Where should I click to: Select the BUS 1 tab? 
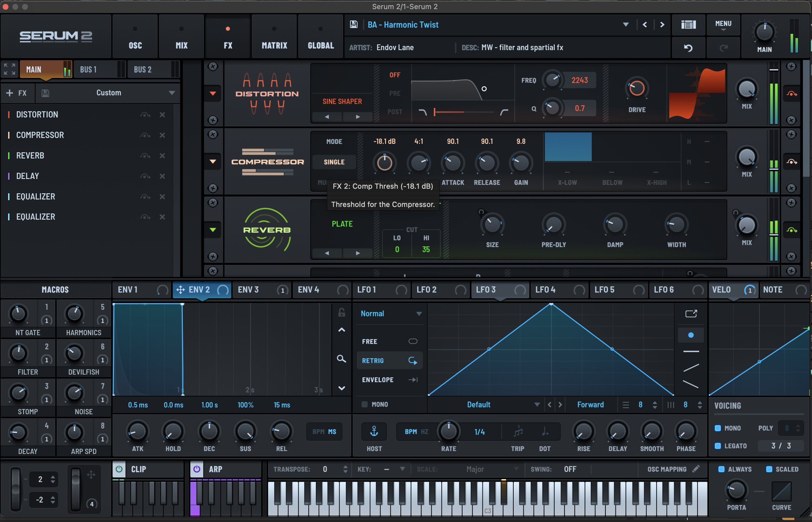pos(99,70)
